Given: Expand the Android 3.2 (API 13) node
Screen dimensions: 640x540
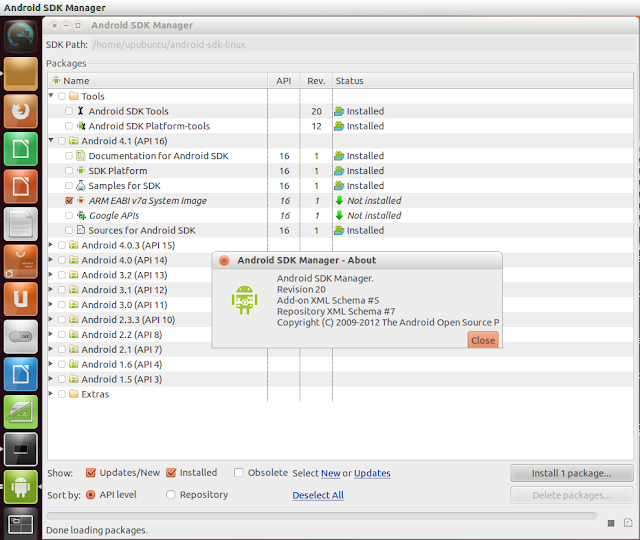Looking at the screenshot, I should (x=51, y=274).
